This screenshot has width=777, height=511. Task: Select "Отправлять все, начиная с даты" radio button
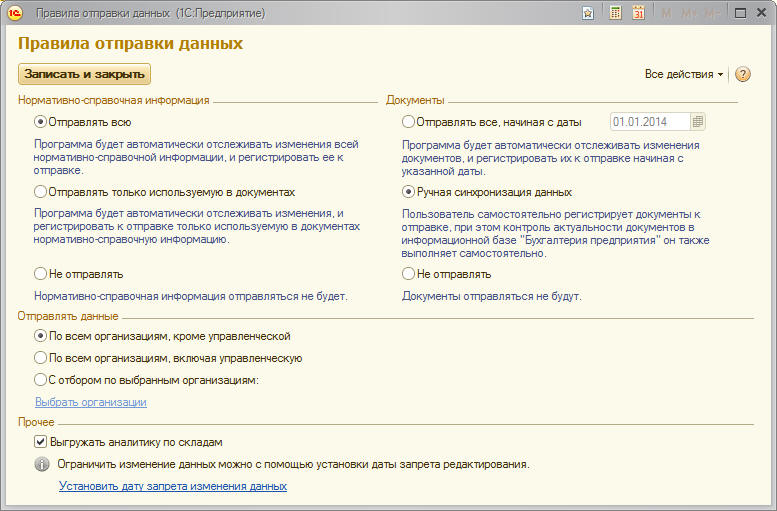coord(408,122)
